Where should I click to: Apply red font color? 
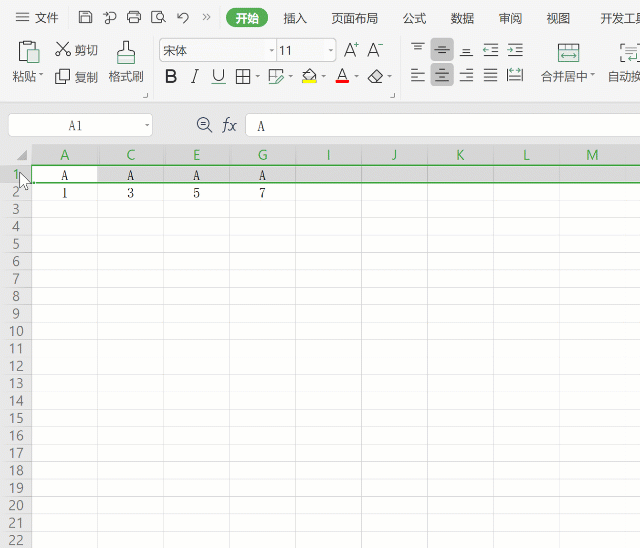(x=342, y=76)
